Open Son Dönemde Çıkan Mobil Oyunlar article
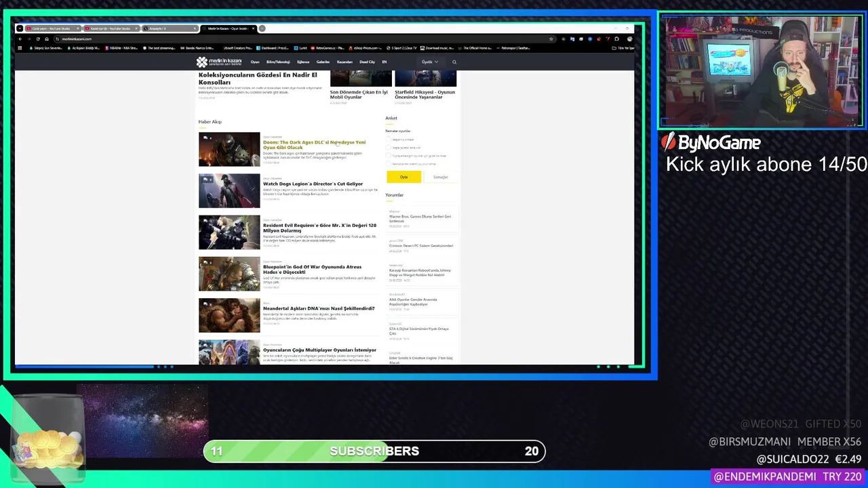The width and height of the screenshot is (868, 488). (359, 94)
